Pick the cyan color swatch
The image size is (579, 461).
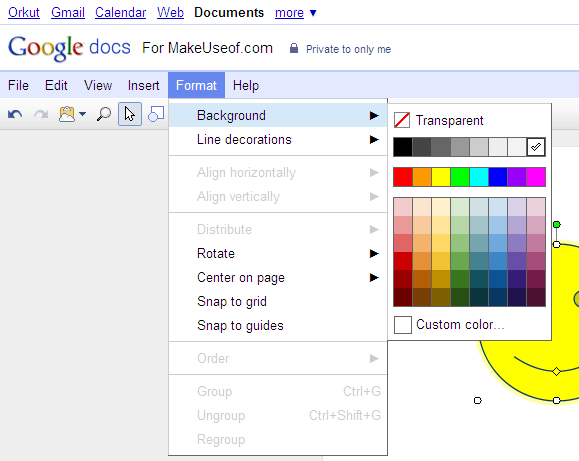coord(479,177)
